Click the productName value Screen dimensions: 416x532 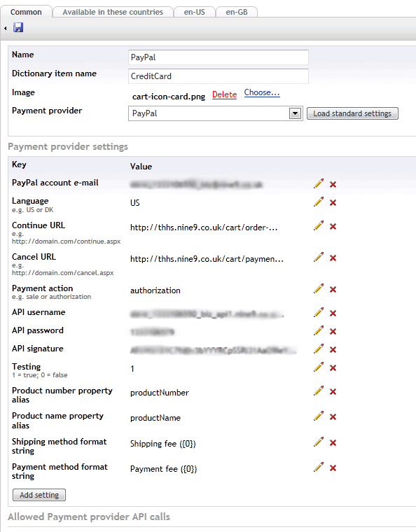(155, 418)
